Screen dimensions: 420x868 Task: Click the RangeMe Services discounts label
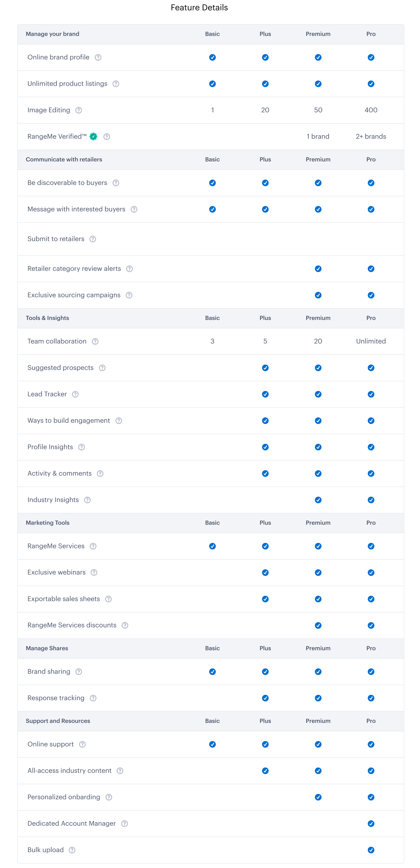(x=72, y=625)
